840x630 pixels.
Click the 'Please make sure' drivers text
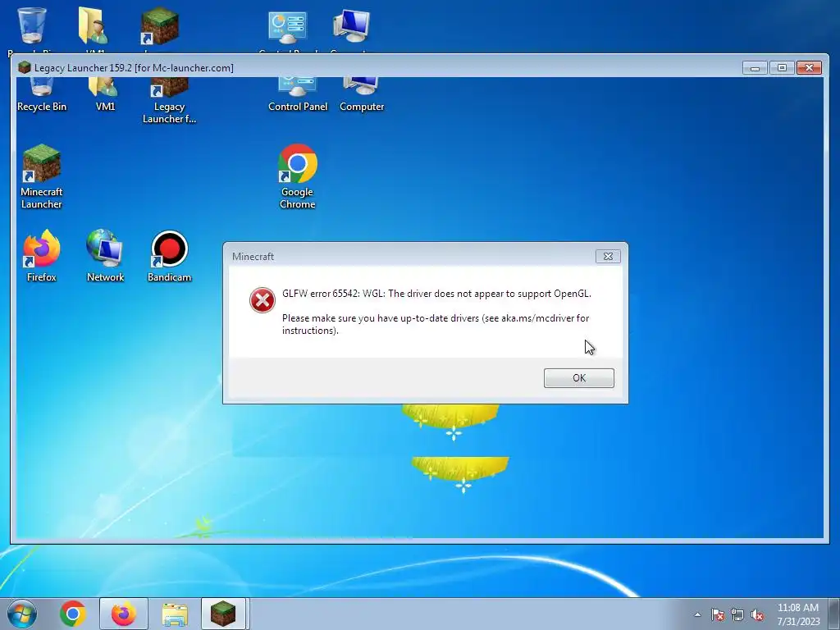point(436,324)
